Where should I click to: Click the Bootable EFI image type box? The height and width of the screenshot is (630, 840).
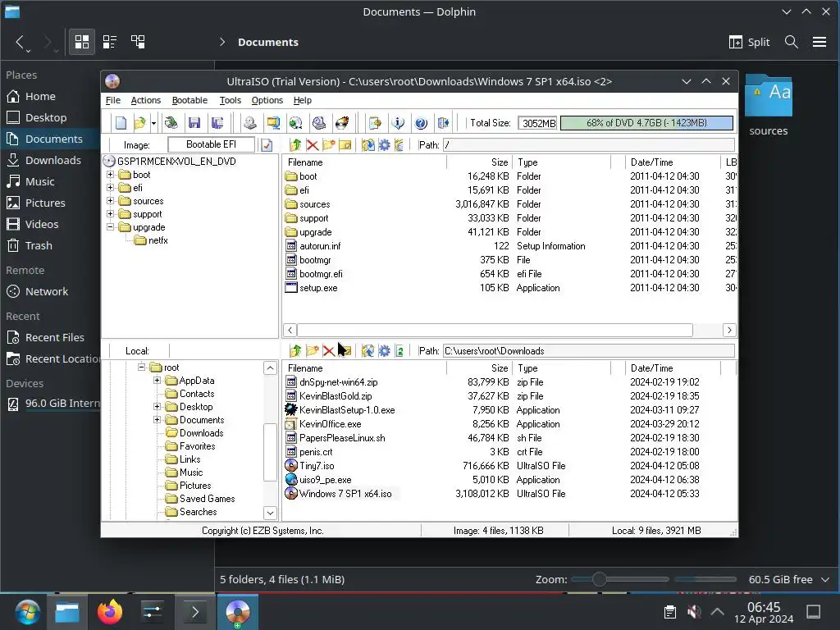211,144
